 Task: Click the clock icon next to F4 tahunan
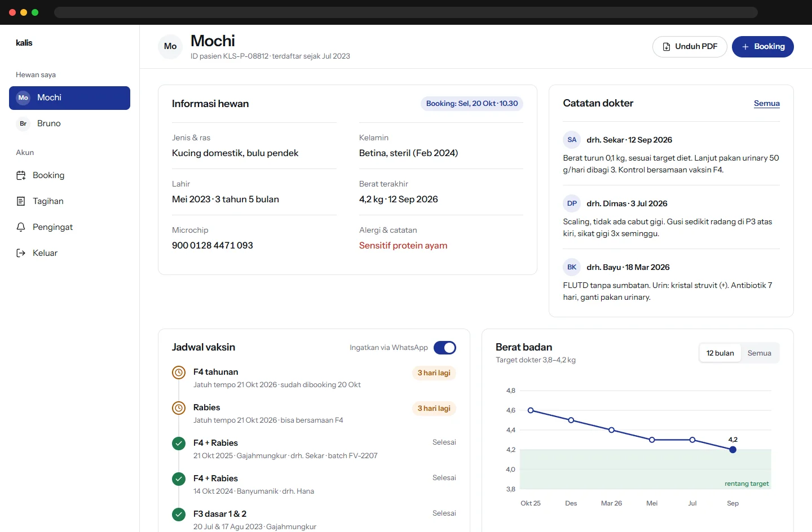[179, 373]
